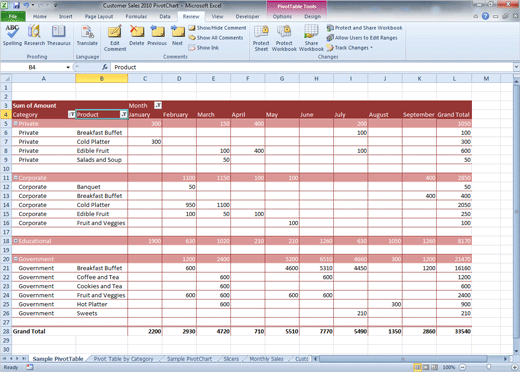Switch to the Home ribbon tab
The width and height of the screenshot is (520, 372).
(40, 16)
